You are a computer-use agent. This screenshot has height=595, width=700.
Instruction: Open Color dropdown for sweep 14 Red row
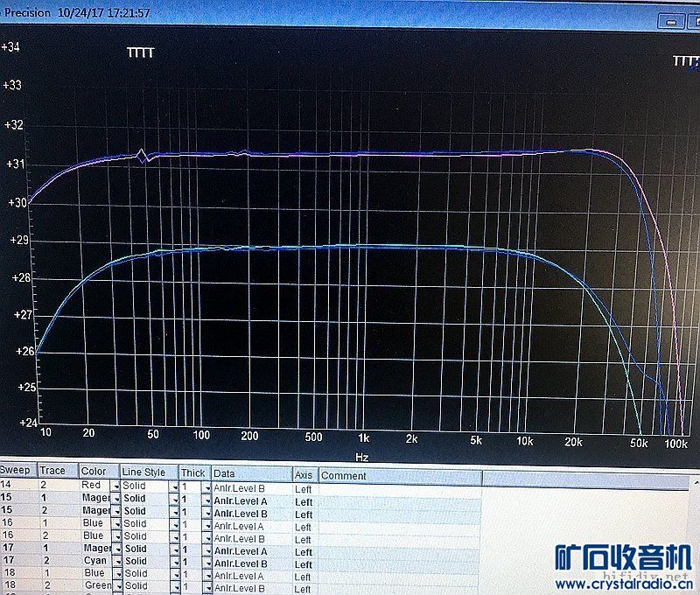pos(116,486)
